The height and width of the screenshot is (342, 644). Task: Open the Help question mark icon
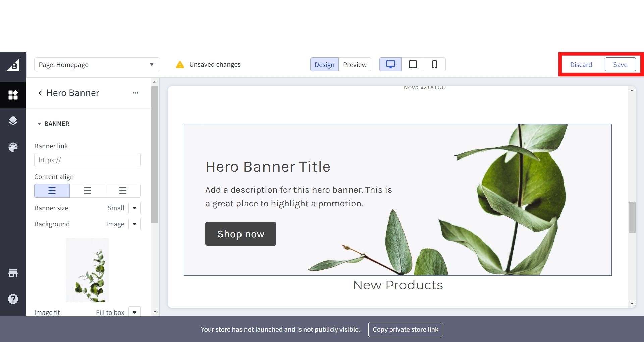(13, 299)
